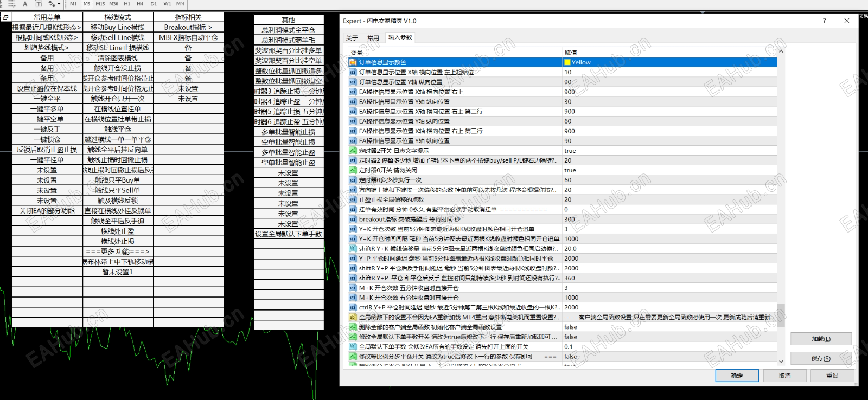Screen dimensions: 868x400
Task: Switch chart to M15 timeframe
Action: point(100,4)
